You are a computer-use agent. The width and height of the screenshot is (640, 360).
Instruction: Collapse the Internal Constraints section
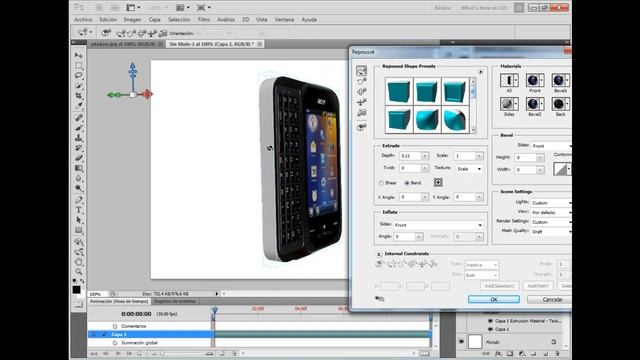pyautogui.click(x=379, y=254)
